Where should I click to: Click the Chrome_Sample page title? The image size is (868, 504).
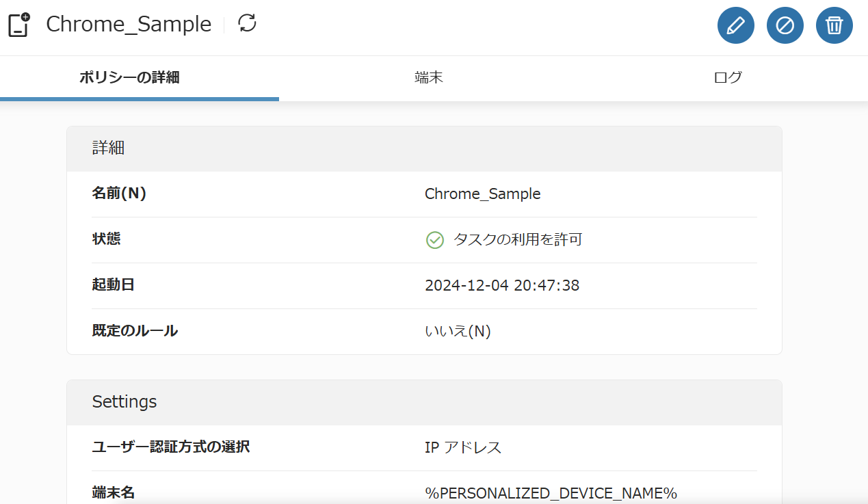coord(129,24)
